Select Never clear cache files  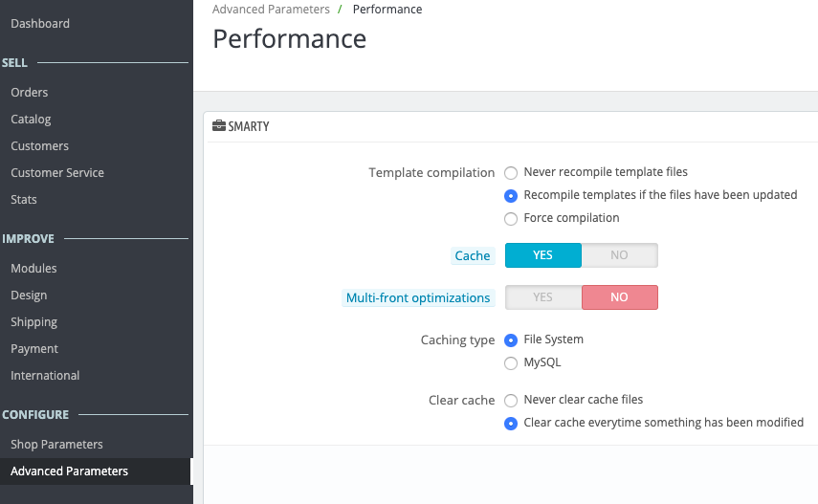pyautogui.click(x=511, y=400)
